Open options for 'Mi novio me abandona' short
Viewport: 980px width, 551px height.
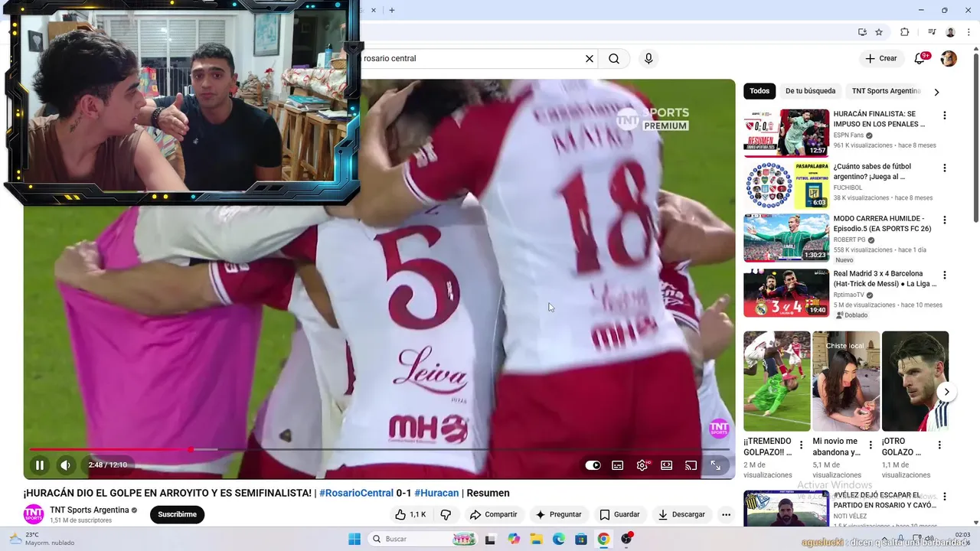click(x=871, y=445)
